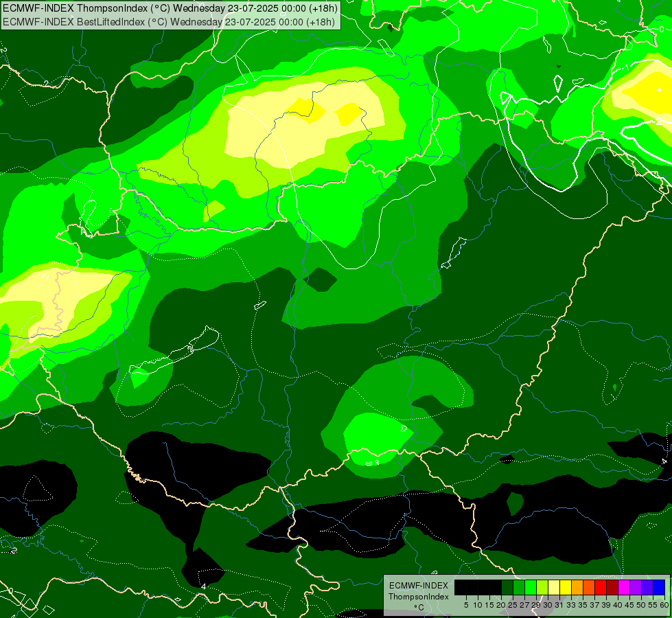Click the 'ThompsonIndex' label in the legend
This screenshot has height=618, width=672.
click(x=419, y=597)
